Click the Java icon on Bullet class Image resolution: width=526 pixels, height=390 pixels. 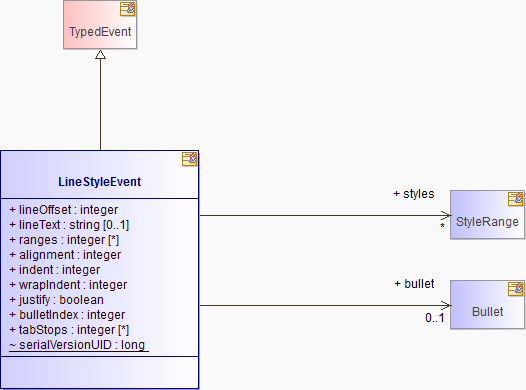click(516, 289)
